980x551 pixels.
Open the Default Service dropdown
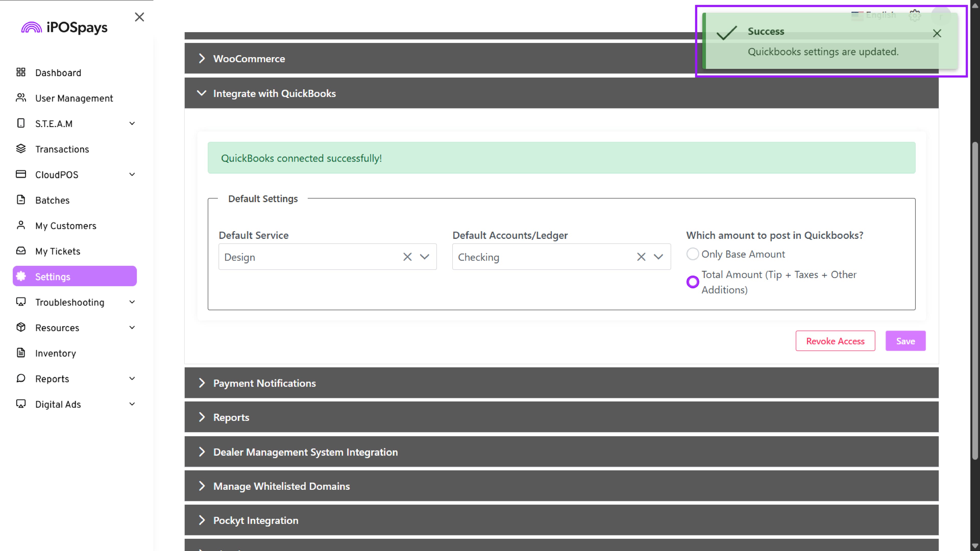tap(425, 257)
